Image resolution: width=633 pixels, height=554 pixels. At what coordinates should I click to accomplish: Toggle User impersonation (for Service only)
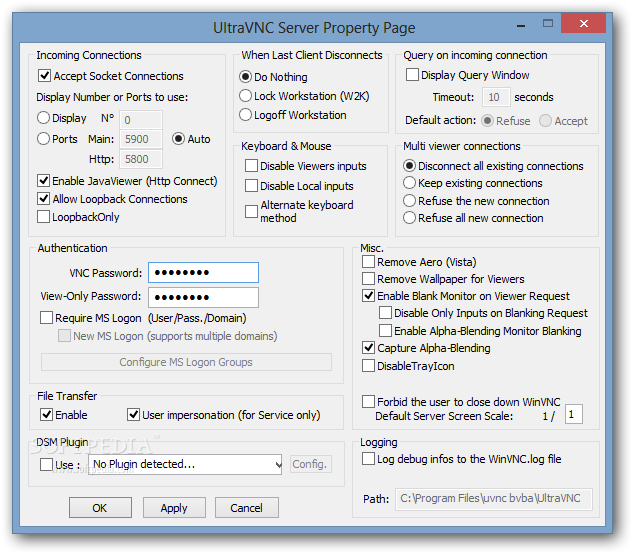click(133, 415)
